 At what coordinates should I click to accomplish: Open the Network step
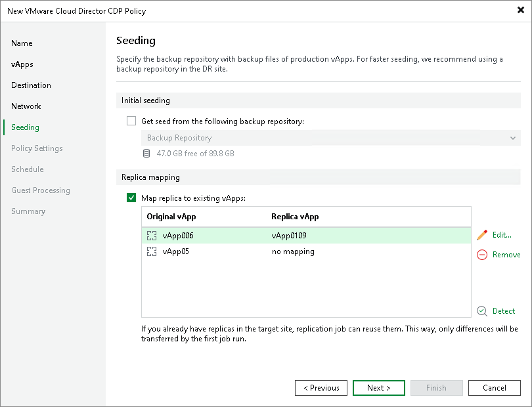26,106
